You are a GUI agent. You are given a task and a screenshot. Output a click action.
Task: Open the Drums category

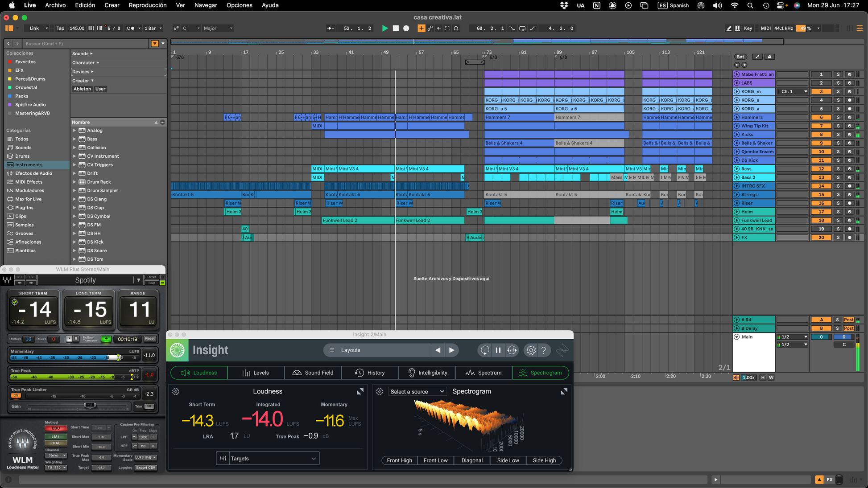[x=22, y=156]
